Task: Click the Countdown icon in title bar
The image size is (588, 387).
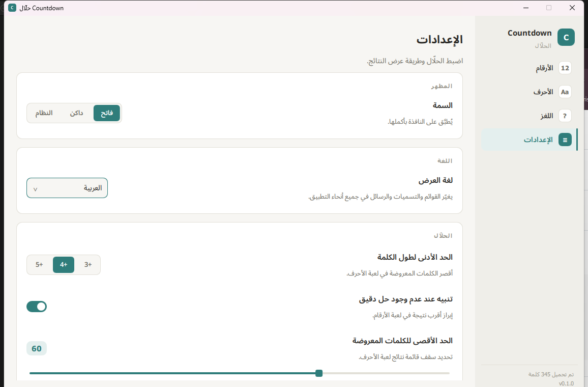Action: point(12,8)
